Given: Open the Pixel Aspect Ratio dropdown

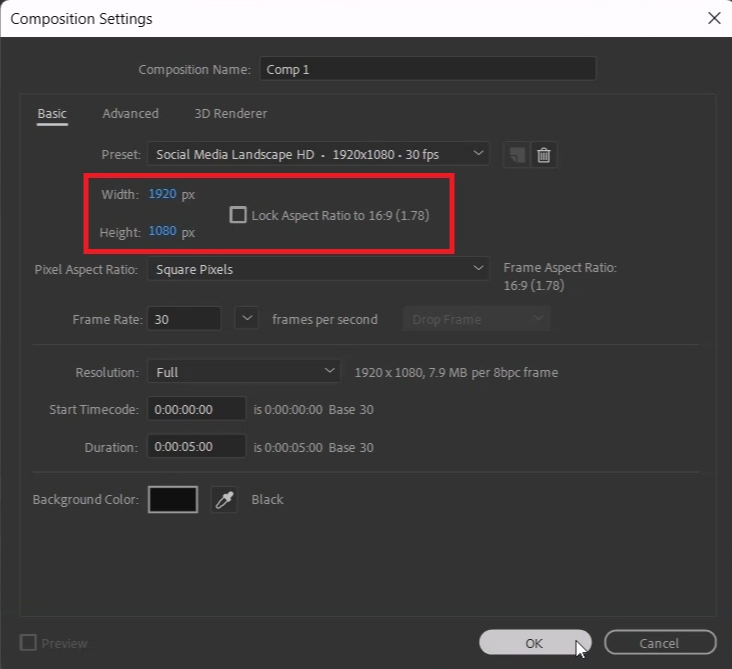Looking at the screenshot, I should pos(318,269).
